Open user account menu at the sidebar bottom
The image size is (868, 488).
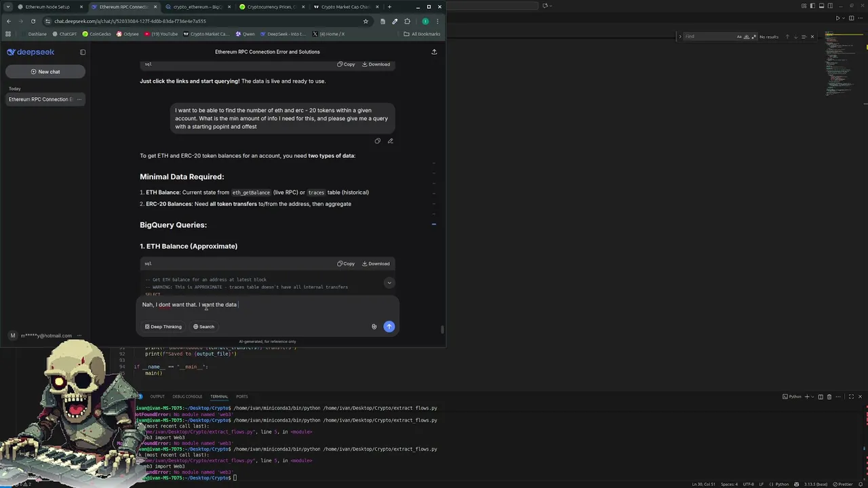pyautogui.click(x=45, y=335)
